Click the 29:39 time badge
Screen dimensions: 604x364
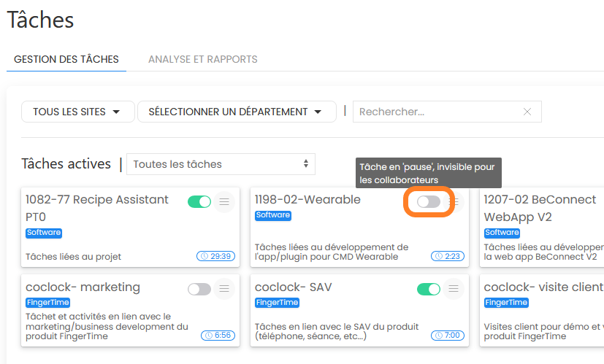point(216,256)
